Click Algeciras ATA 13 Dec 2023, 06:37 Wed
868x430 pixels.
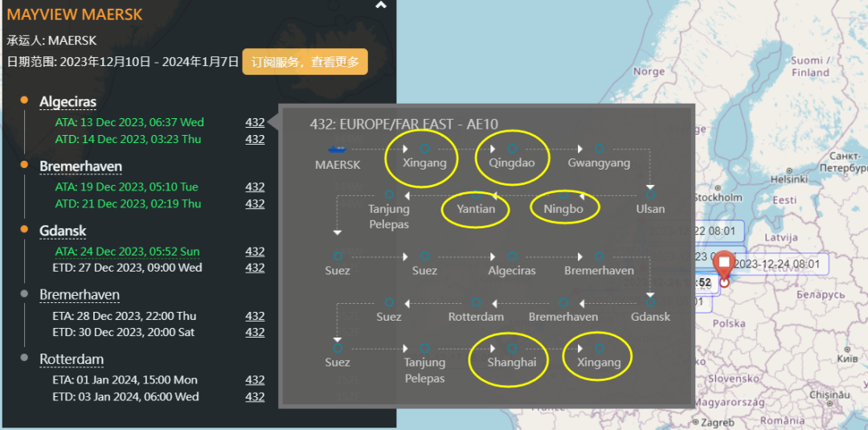[129, 122]
